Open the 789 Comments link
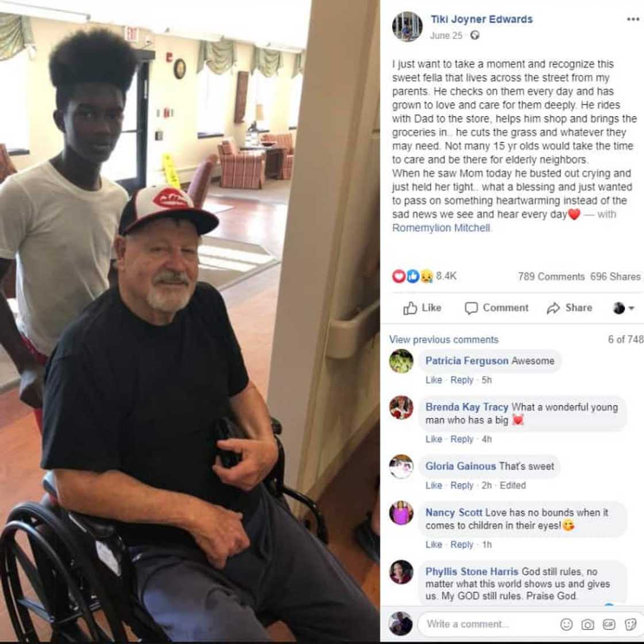 click(551, 277)
